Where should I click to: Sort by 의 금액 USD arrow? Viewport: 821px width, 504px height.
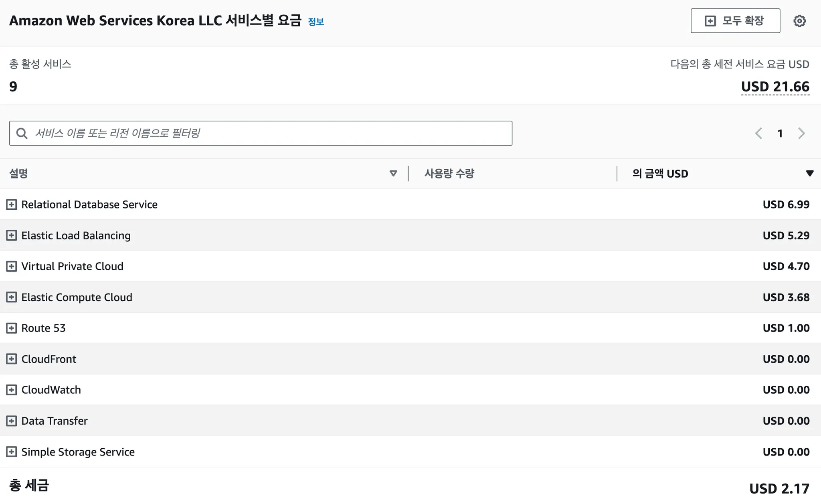click(x=810, y=173)
